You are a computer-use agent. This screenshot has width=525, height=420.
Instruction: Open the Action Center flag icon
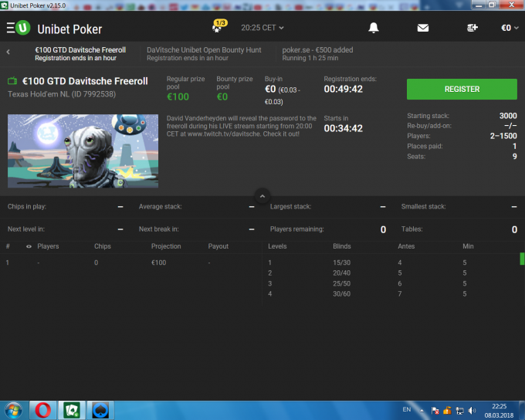(435, 410)
